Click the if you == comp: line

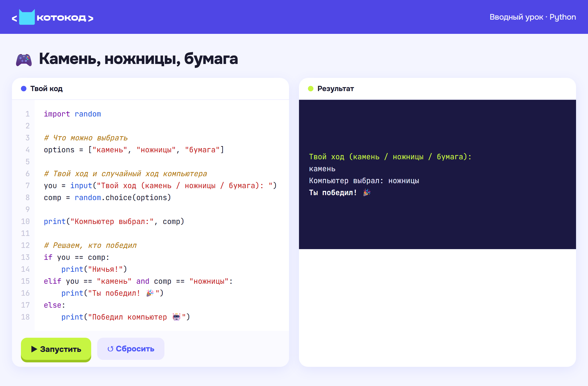click(x=76, y=257)
